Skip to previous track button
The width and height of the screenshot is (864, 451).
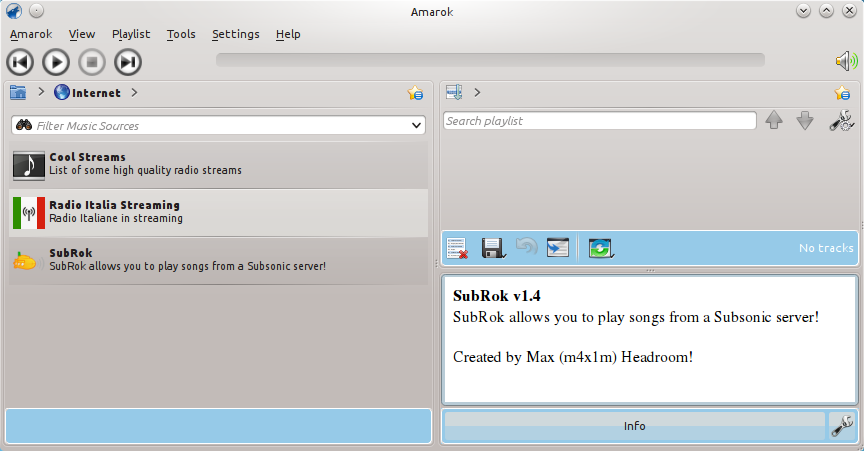pyautogui.click(x=20, y=62)
